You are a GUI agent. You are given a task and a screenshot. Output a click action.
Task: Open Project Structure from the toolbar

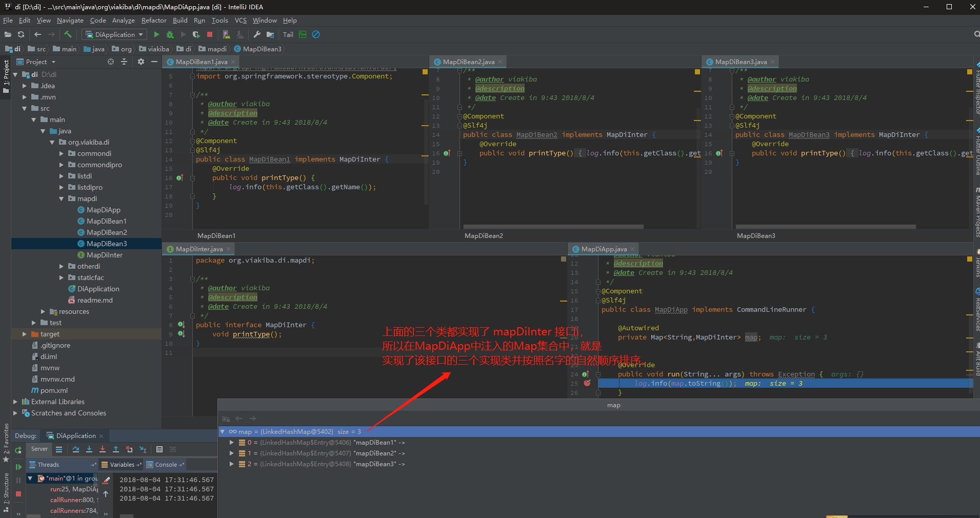(x=270, y=34)
